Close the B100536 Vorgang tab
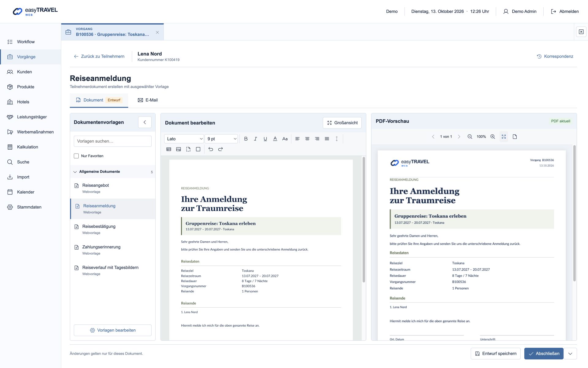 (157, 32)
